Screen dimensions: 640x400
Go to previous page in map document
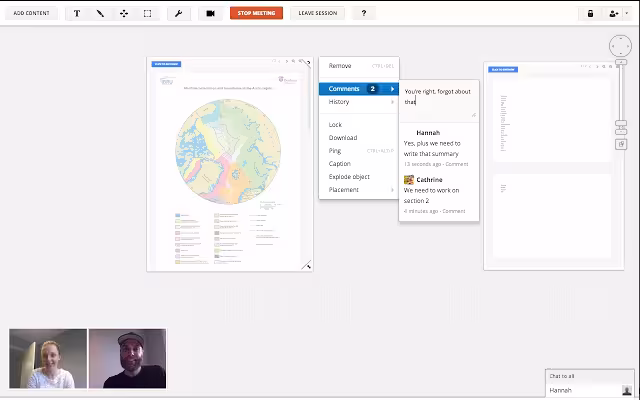click(280, 61)
